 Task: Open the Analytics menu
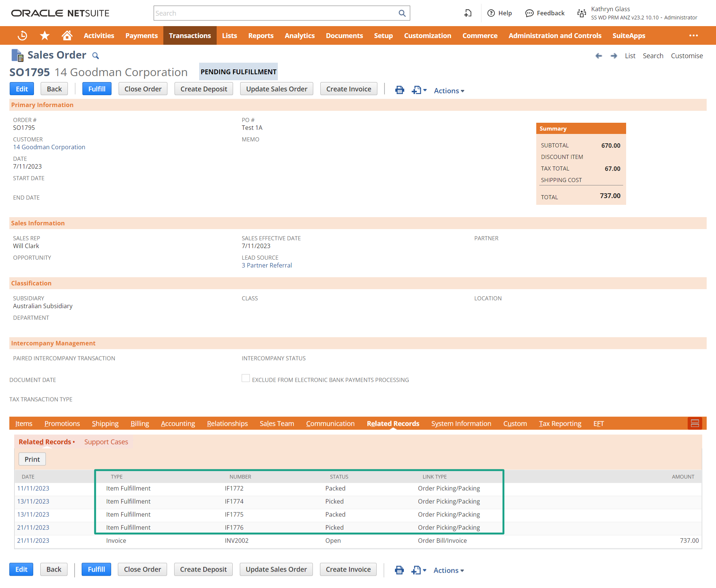point(299,35)
